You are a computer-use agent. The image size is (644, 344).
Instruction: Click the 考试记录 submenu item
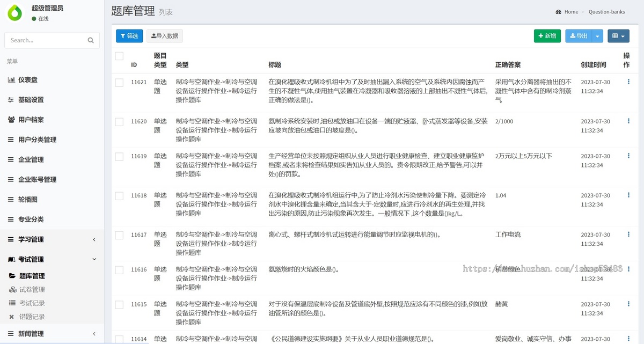click(52, 303)
